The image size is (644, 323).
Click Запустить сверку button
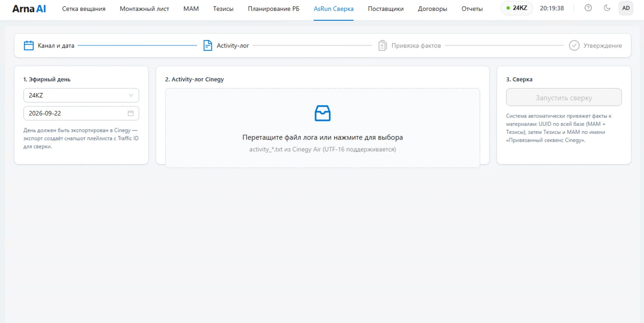coord(564,97)
